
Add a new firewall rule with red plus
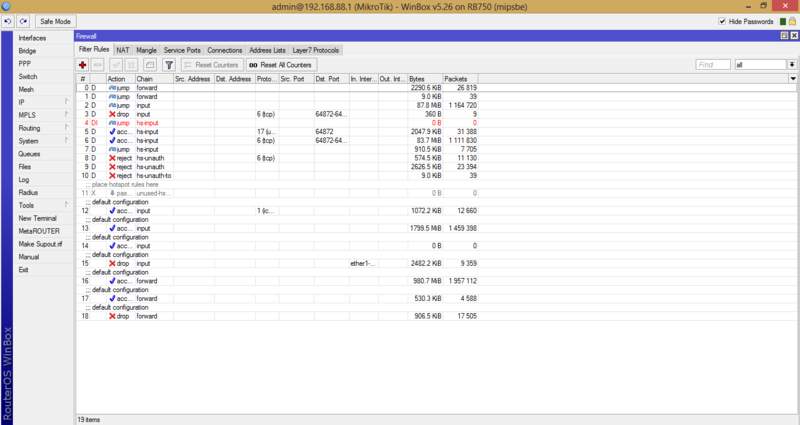click(x=83, y=65)
